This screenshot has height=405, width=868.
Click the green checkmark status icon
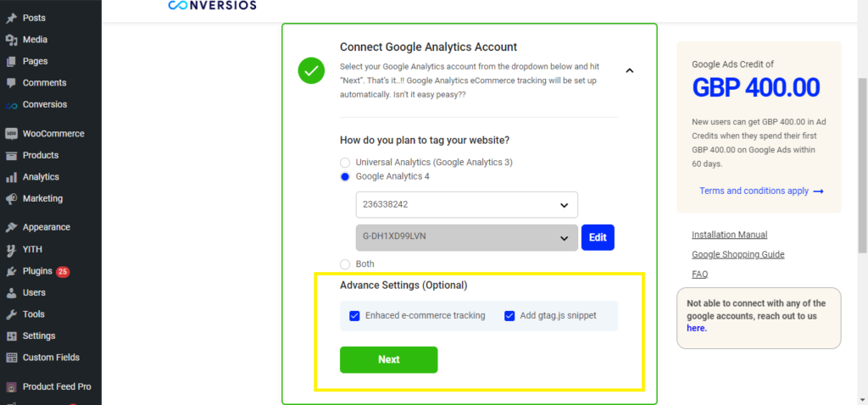pos(311,71)
